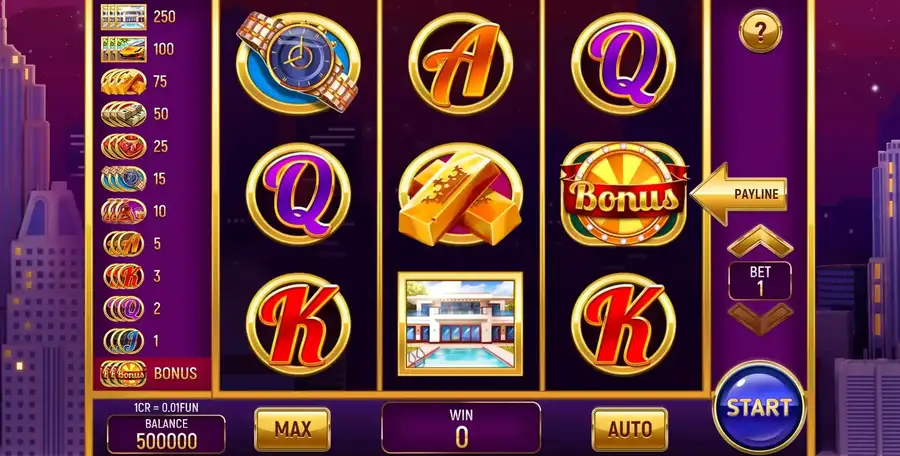Click the BALANCE display field

[166, 434]
